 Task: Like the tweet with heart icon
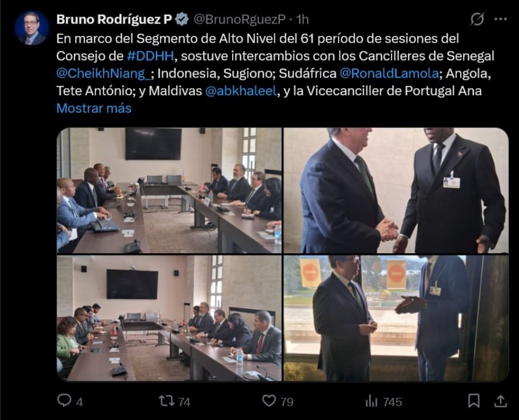point(269,401)
